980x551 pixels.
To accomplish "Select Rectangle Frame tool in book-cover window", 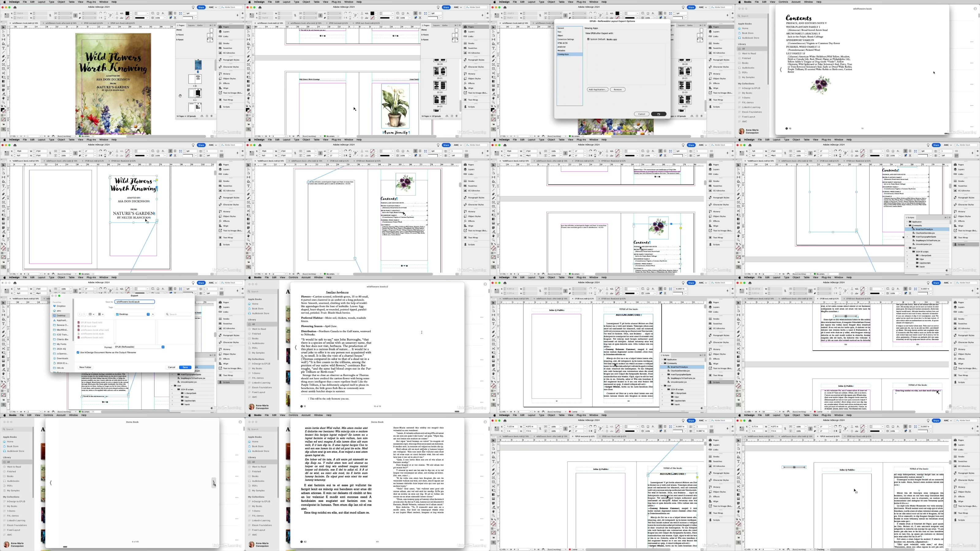I will [3, 64].
